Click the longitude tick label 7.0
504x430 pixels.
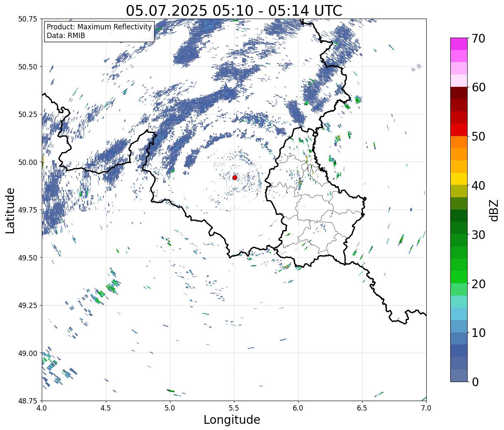click(x=426, y=408)
